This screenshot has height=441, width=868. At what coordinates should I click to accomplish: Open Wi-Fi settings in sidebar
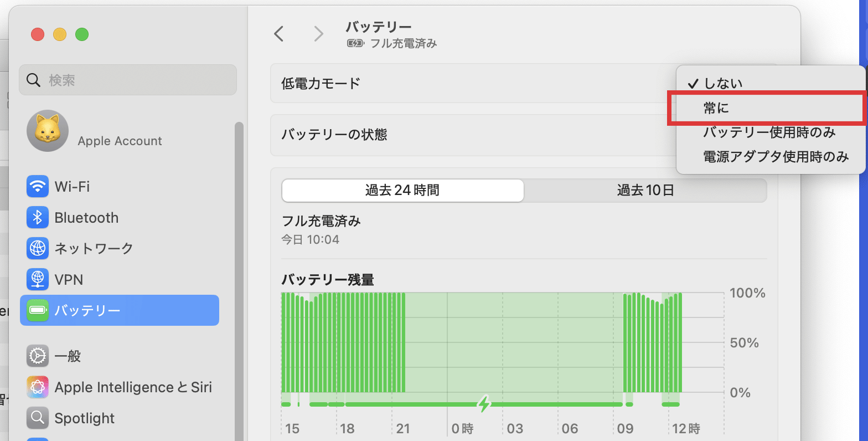pos(120,186)
